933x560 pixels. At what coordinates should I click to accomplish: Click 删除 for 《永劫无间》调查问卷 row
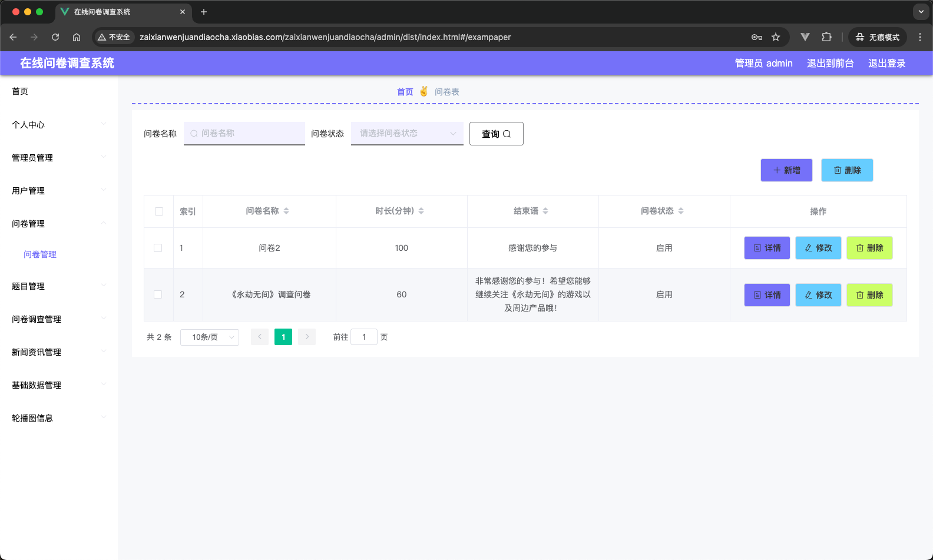tap(870, 295)
